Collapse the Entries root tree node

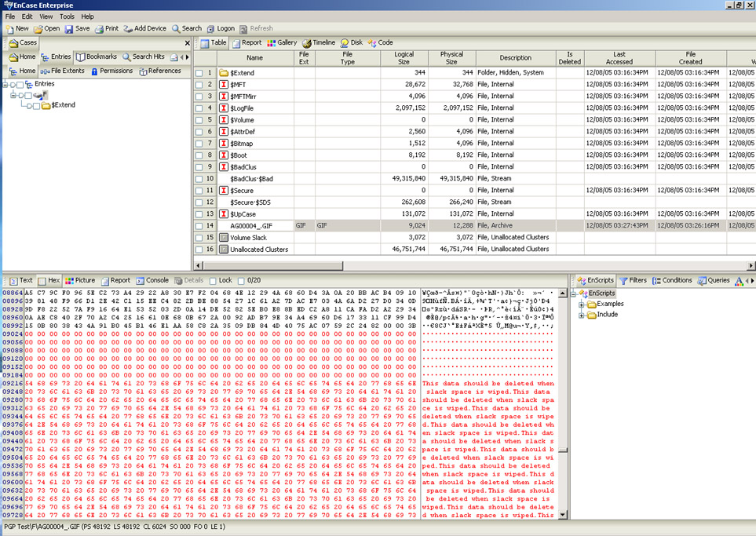(x=5, y=85)
